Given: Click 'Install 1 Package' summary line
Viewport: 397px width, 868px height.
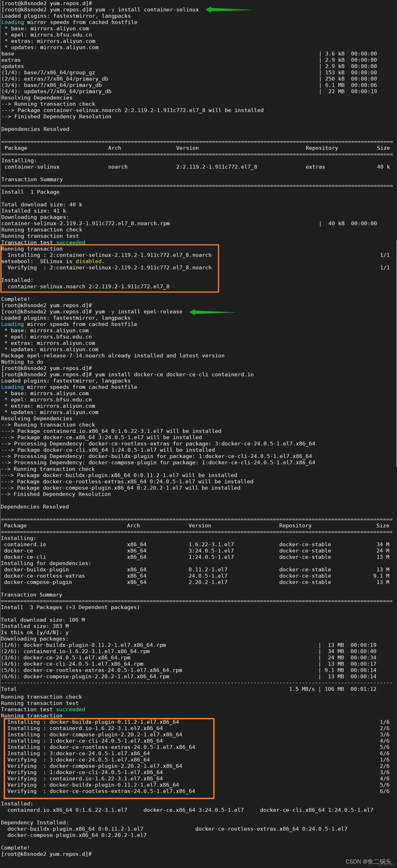Looking at the screenshot, I should pos(30,192).
